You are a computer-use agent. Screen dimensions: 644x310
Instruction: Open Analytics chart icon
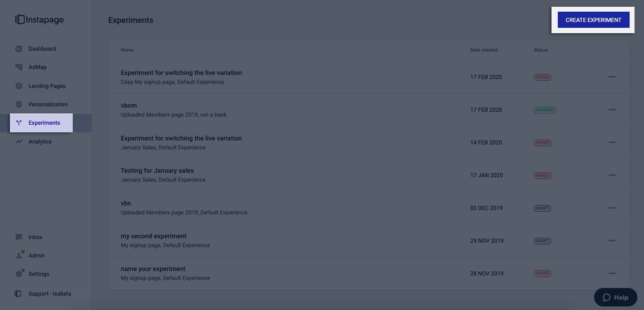point(19,142)
